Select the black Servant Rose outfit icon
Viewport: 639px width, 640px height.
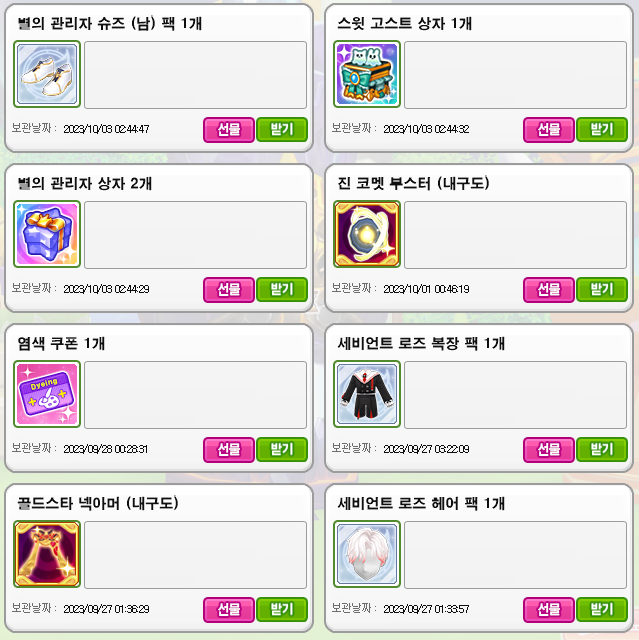point(367,394)
